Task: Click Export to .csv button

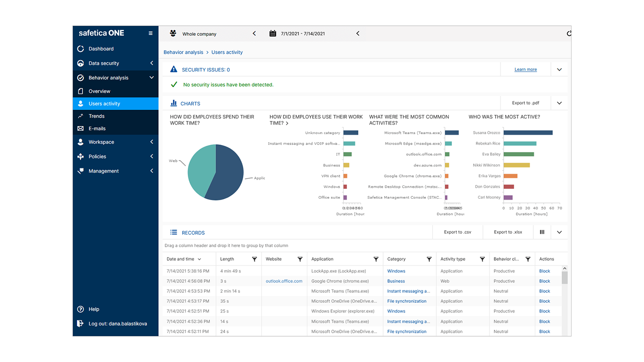Action: click(457, 232)
